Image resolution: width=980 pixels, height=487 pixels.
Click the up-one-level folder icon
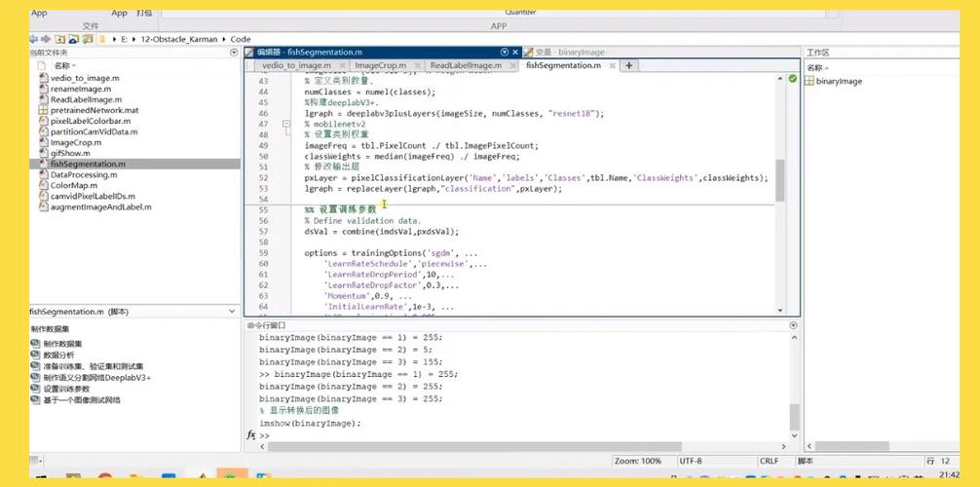60,39
